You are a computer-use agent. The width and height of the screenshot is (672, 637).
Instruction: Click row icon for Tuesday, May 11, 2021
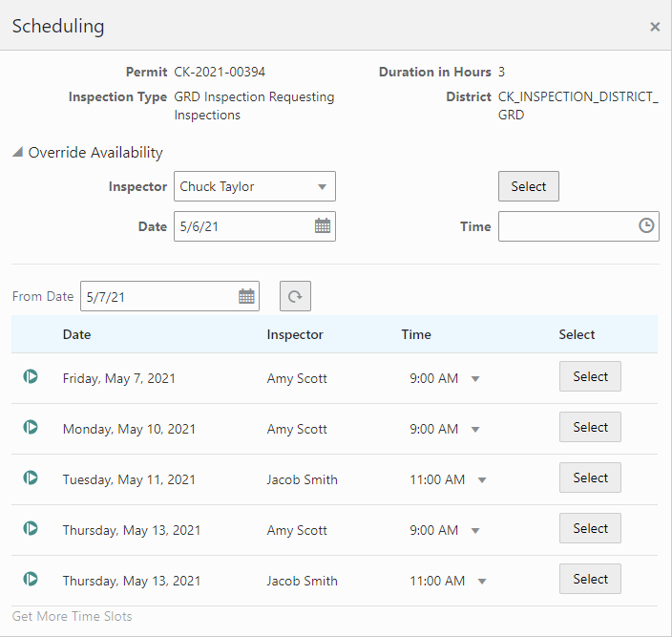tap(31, 478)
